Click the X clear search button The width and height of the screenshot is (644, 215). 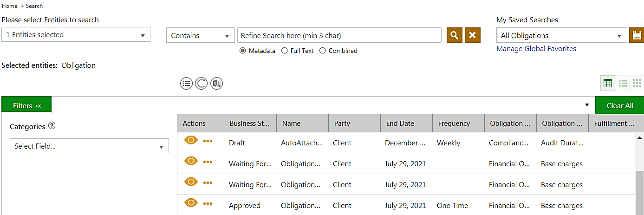472,35
